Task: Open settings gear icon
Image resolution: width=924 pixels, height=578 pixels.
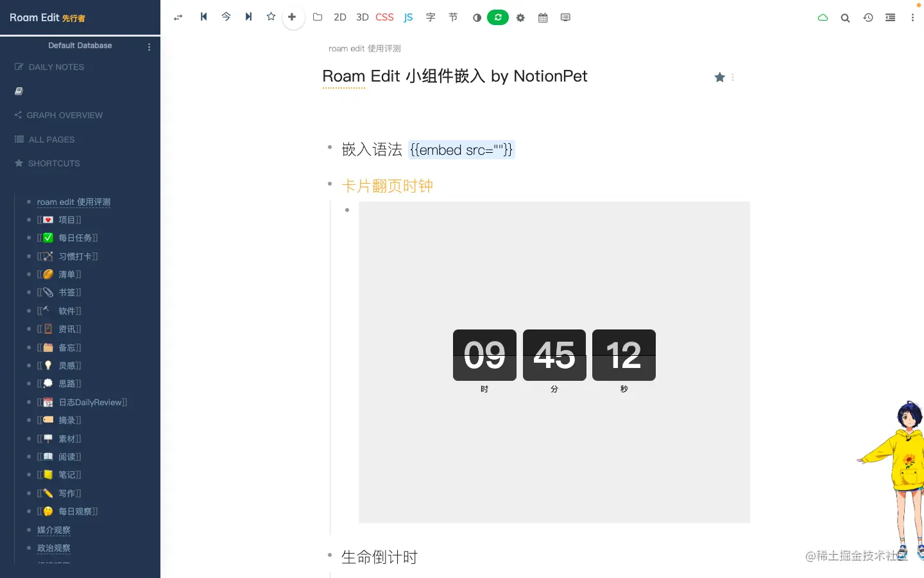Action: 520,18
